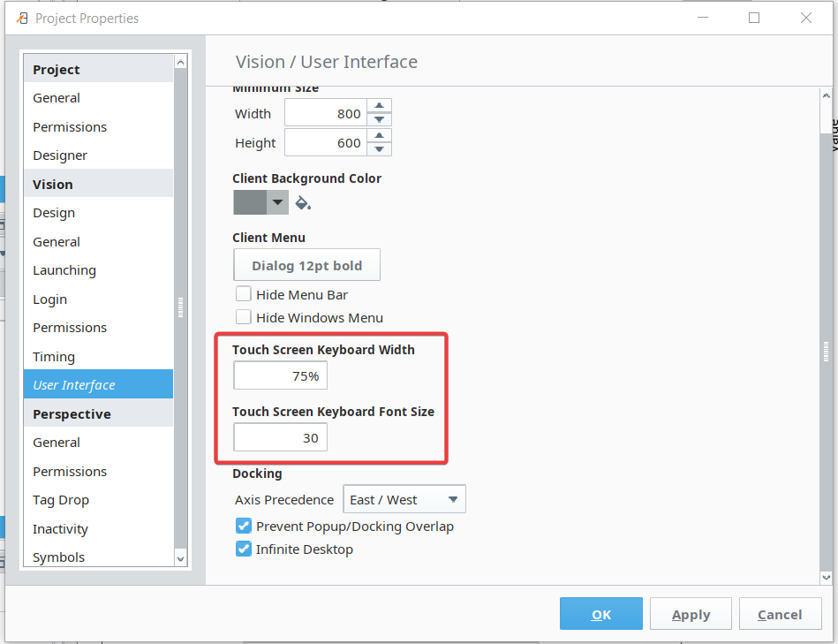
Task: Uncheck the Infinite Desktop checkbox
Action: point(243,549)
